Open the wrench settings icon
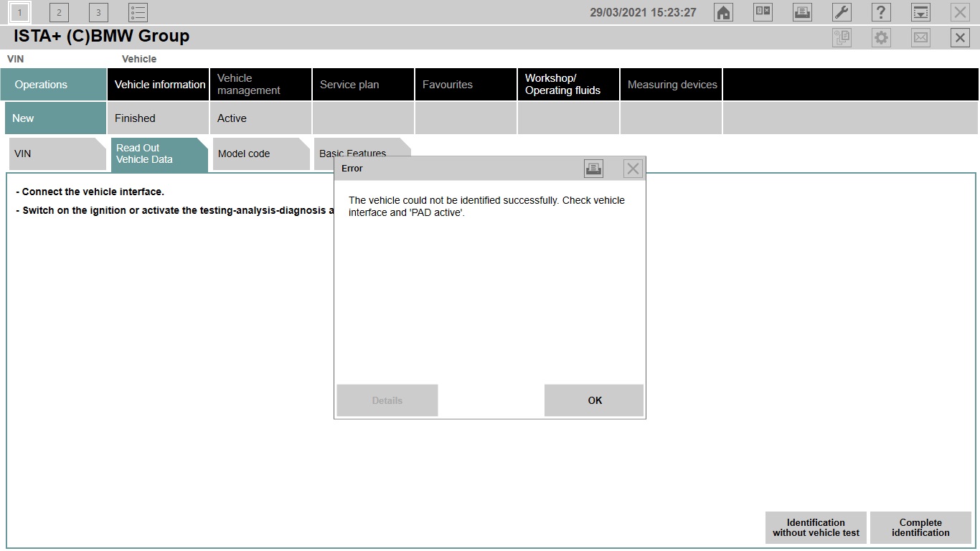980x551 pixels. pos(842,12)
